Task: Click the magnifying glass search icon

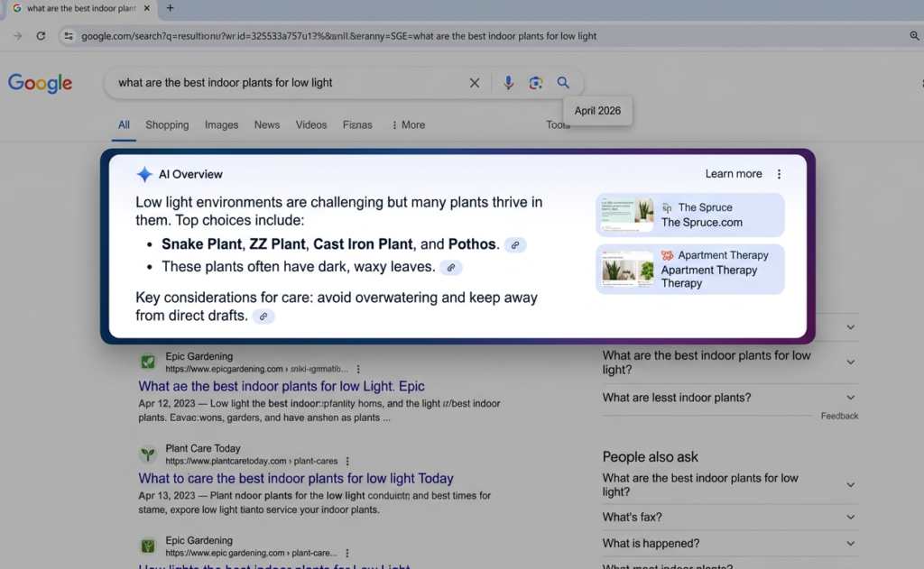Action: [563, 83]
